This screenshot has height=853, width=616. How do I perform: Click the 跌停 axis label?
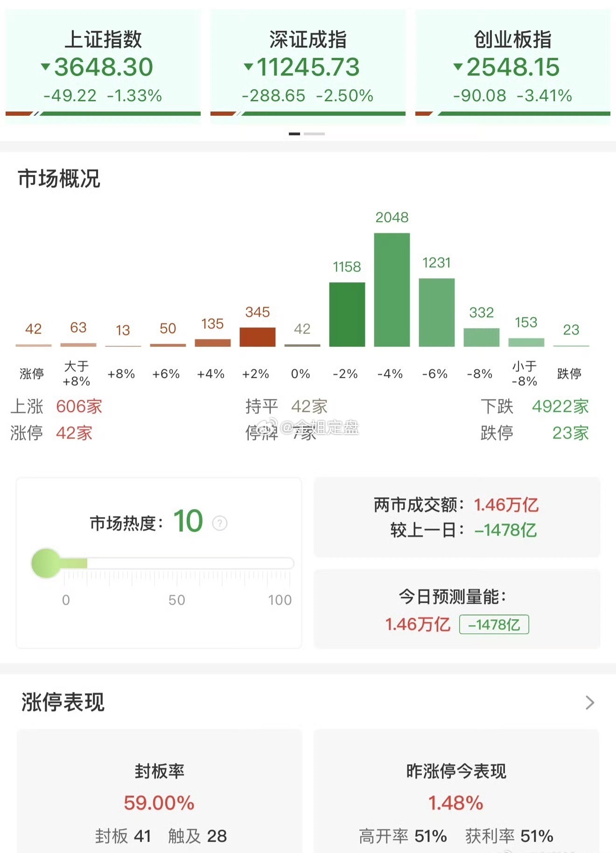click(569, 374)
